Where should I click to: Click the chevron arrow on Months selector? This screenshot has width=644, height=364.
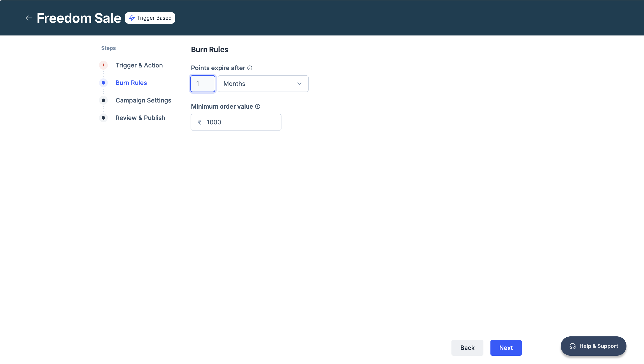click(x=299, y=84)
